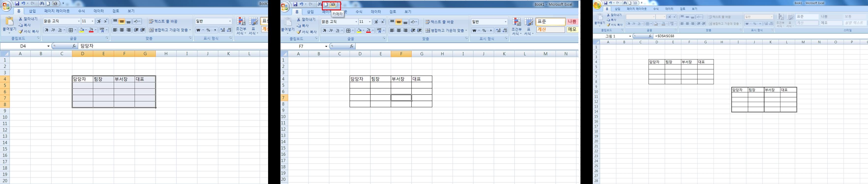The width and height of the screenshot is (868, 184).
Task: Click the comma style icon in the middle window
Action: (491, 31)
